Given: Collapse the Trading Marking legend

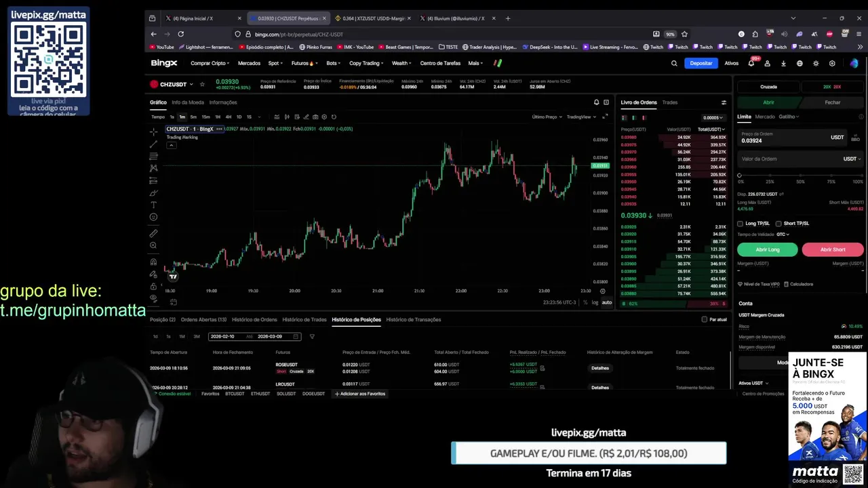Looking at the screenshot, I should pos(171,145).
